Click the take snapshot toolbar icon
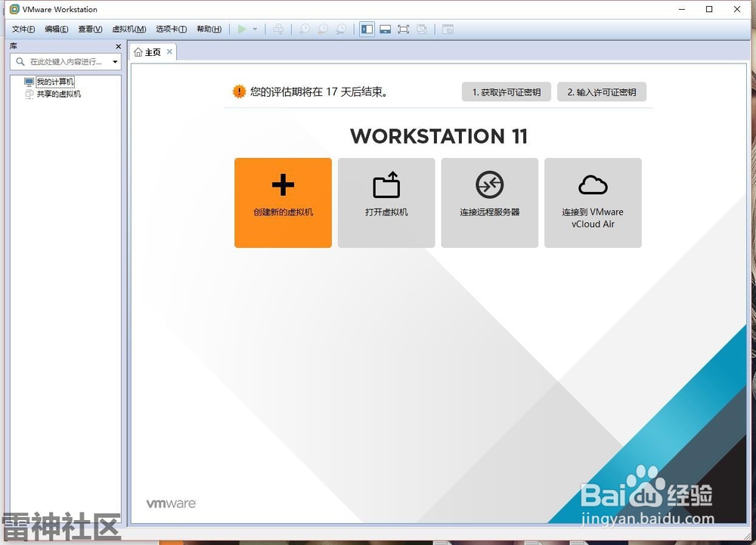The image size is (756, 545). [x=304, y=29]
